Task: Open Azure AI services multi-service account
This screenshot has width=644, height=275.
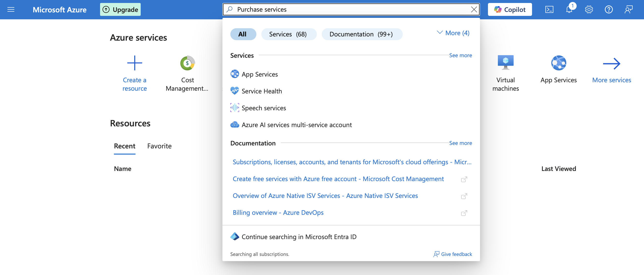Action: pyautogui.click(x=291, y=125)
